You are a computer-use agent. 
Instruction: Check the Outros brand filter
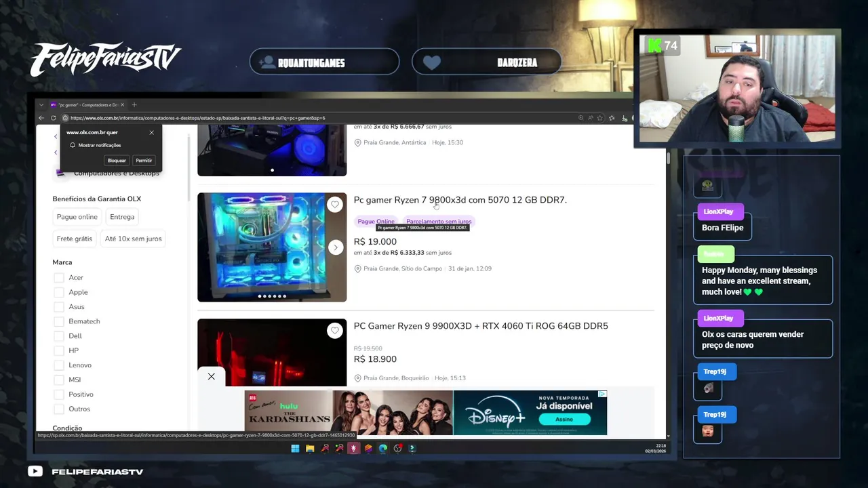pyautogui.click(x=59, y=409)
